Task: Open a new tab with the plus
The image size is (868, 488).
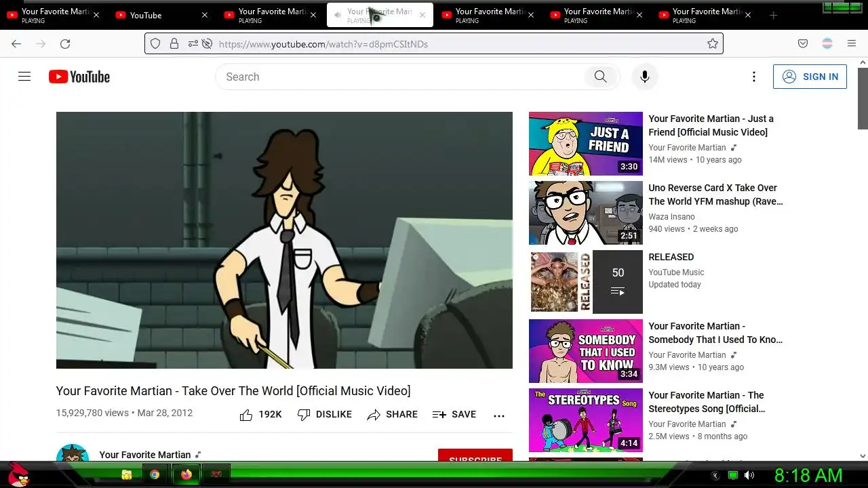Action: pyautogui.click(x=773, y=15)
